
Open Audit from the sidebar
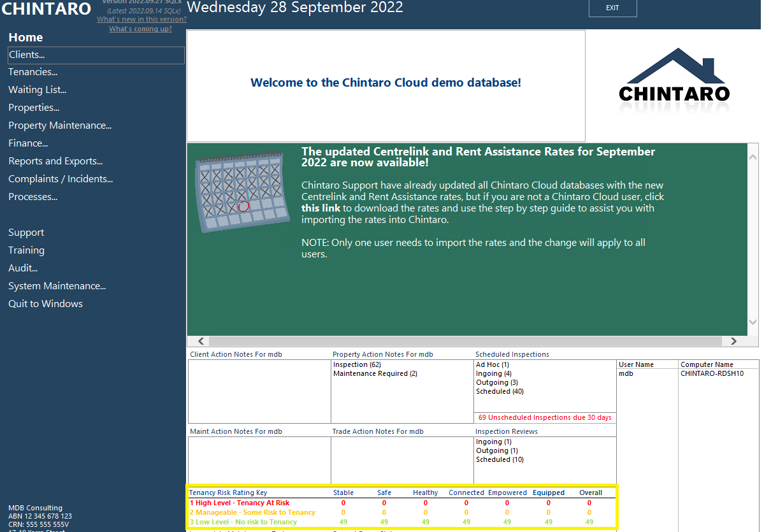(23, 268)
